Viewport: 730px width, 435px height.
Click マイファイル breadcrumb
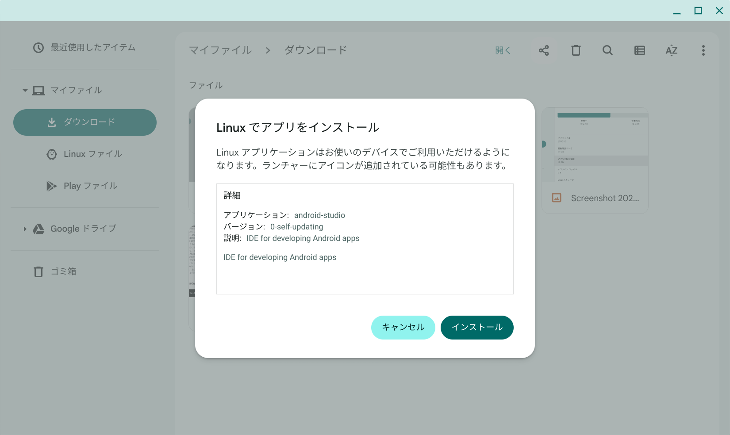click(220, 50)
